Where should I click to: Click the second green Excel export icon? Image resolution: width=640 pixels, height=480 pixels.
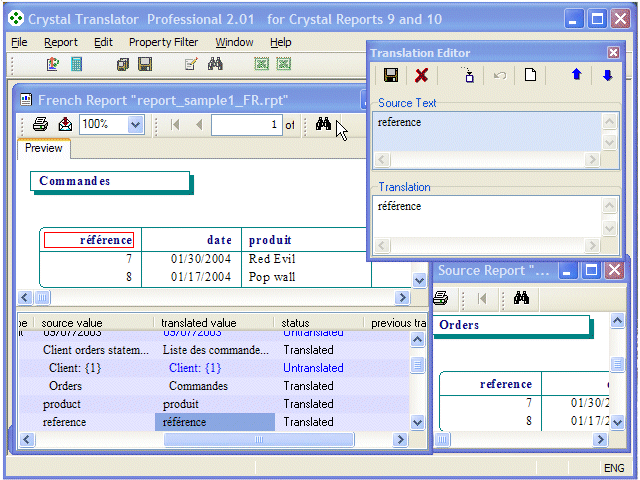284,64
